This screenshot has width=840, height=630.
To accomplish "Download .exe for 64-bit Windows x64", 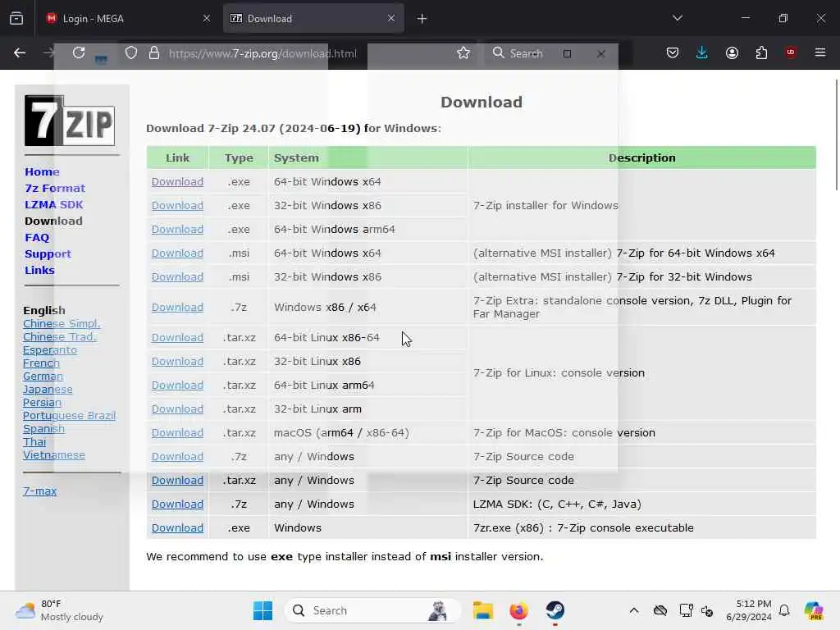I will [x=177, y=181].
